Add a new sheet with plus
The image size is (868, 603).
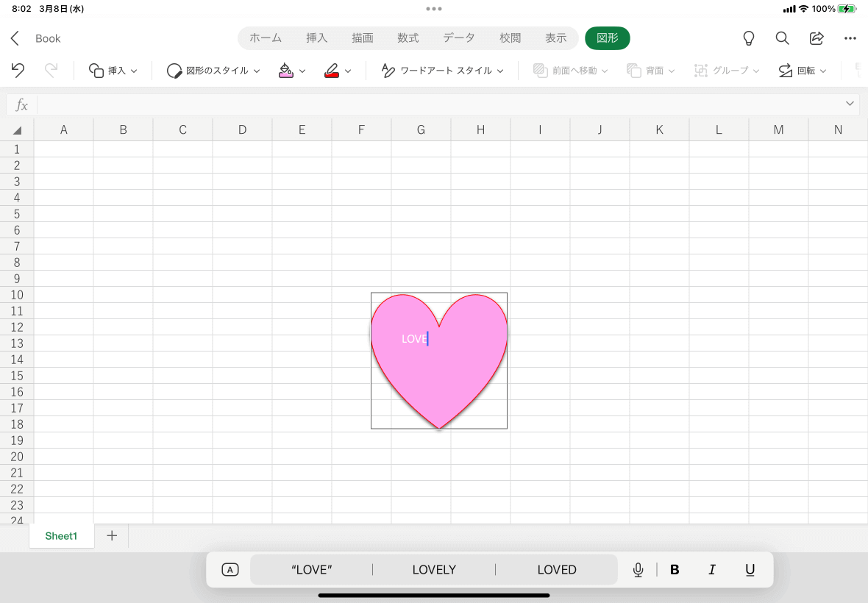click(x=112, y=535)
